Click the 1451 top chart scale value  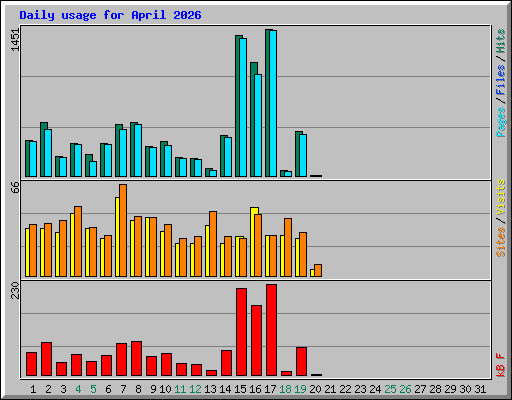[15, 40]
